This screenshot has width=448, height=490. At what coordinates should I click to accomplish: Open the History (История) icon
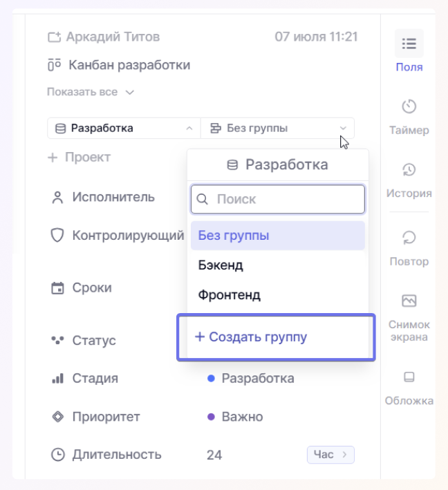tap(409, 170)
